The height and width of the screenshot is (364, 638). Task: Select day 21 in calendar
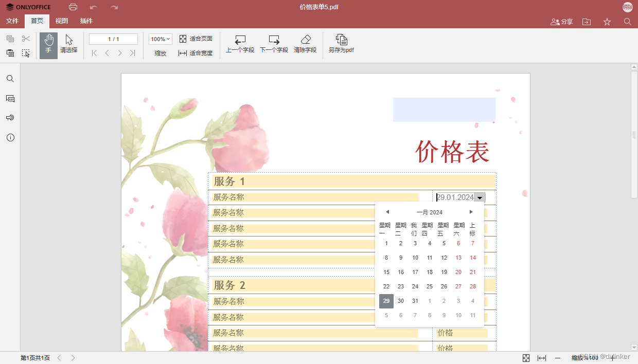(473, 272)
